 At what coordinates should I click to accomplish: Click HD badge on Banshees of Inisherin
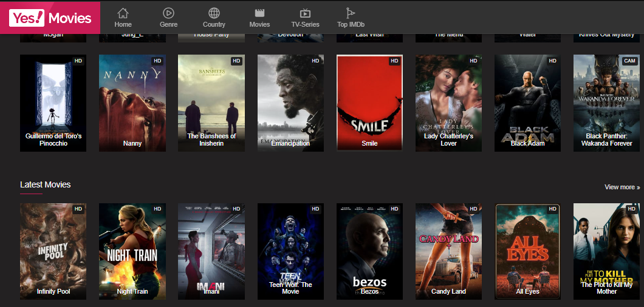click(236, 61)
